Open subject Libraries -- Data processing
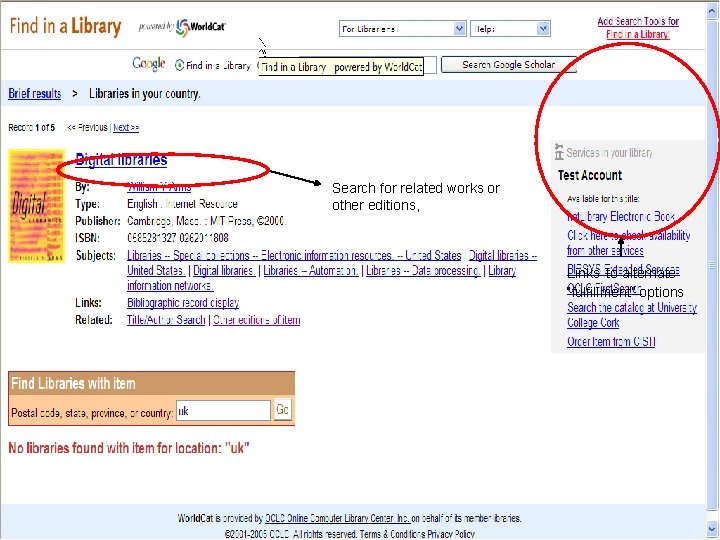The height and width of the screenshot is (540, 720). 423,271
